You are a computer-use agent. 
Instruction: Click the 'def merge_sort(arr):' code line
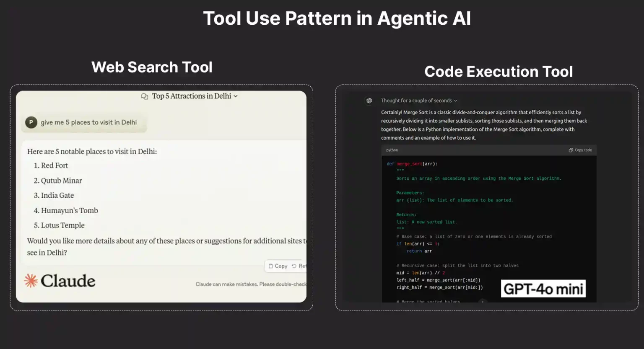pyautogui.click(x=412, y=164)
